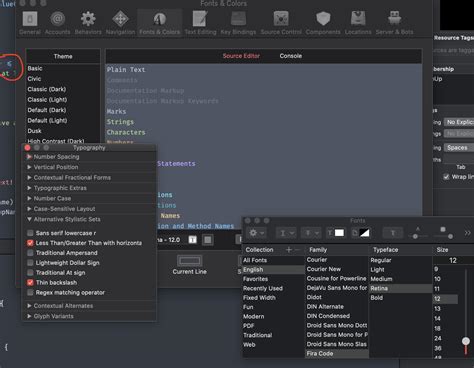The image size is (474, 368).
Task: Open the underline style dropdown in Fonts
Action: pyautogui.click(x=286, y=233)
